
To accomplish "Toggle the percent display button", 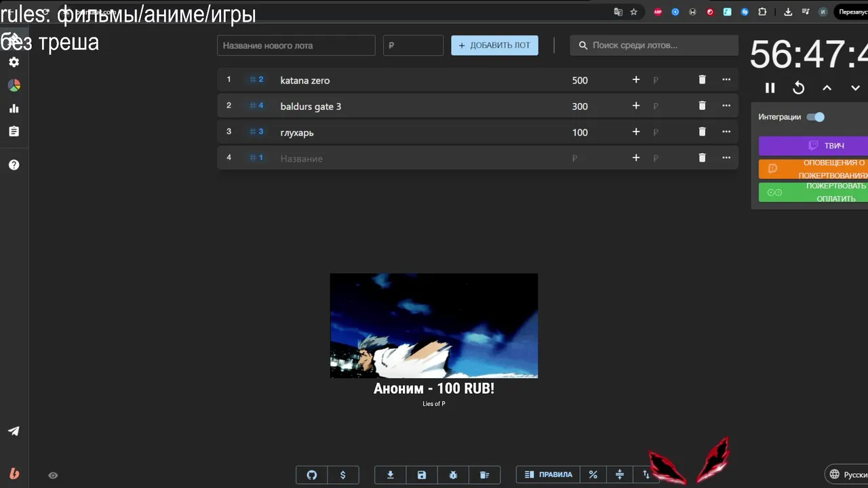I will 593,474.
